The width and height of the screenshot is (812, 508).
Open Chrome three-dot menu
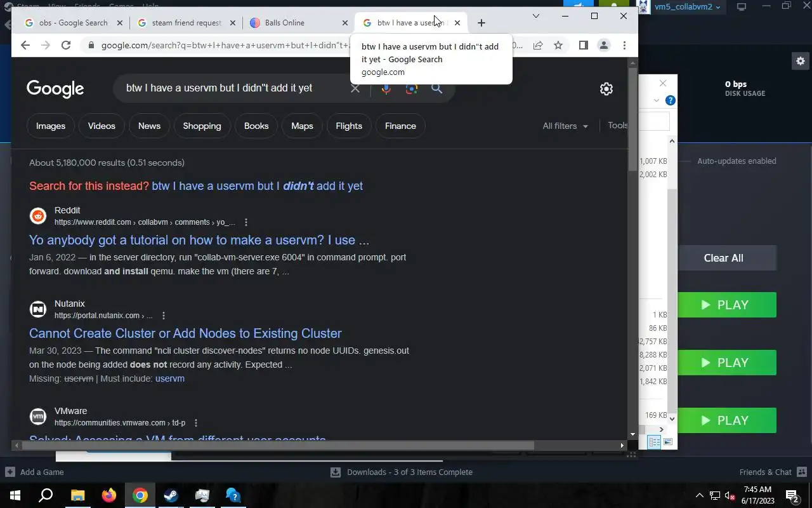tap(624, 45)
